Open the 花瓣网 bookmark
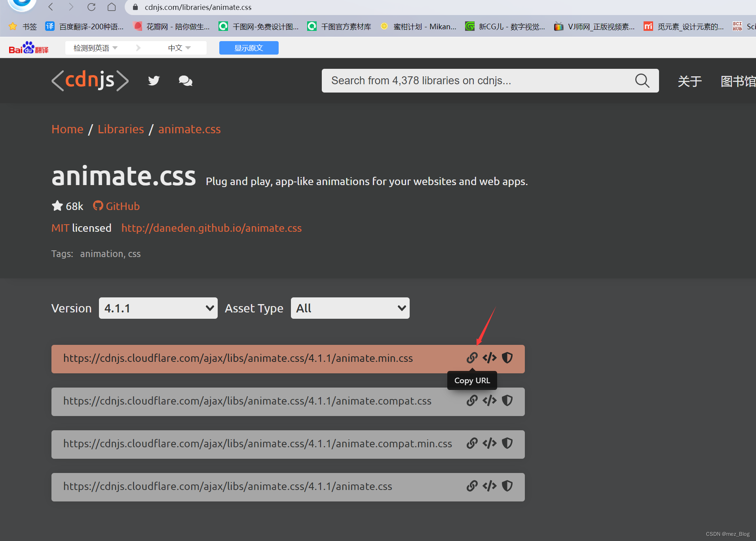Screen dimensions: 756x541 172,26
